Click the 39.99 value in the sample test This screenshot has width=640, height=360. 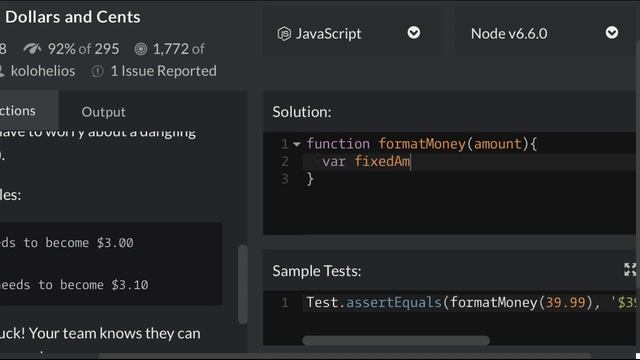click(x=565, y=303)
